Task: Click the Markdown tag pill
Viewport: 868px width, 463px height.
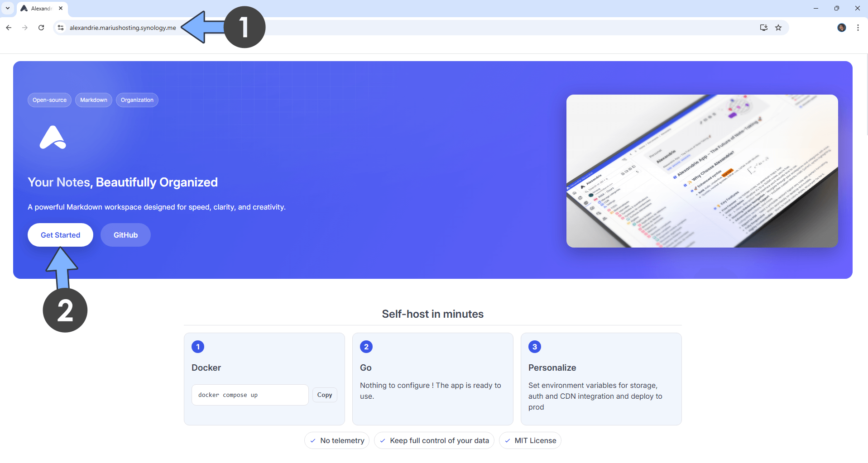Action: tap(94, 100)
